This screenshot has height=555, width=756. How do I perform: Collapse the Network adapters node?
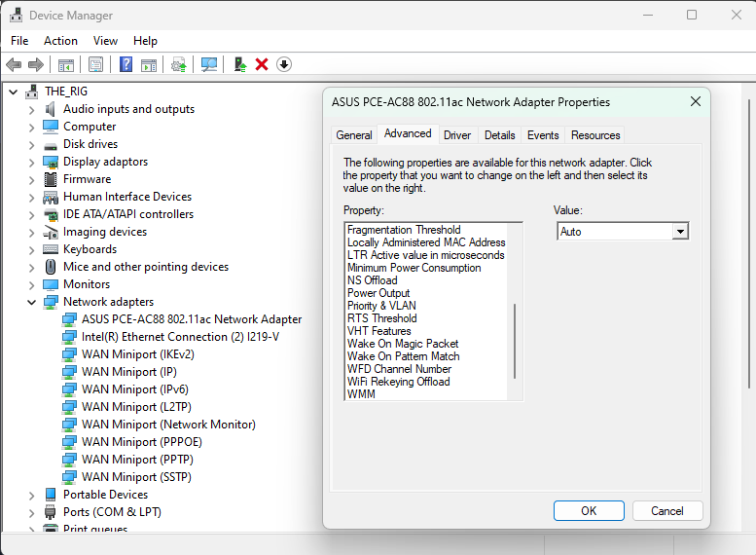pyautogui.click(x=31, y=303)
